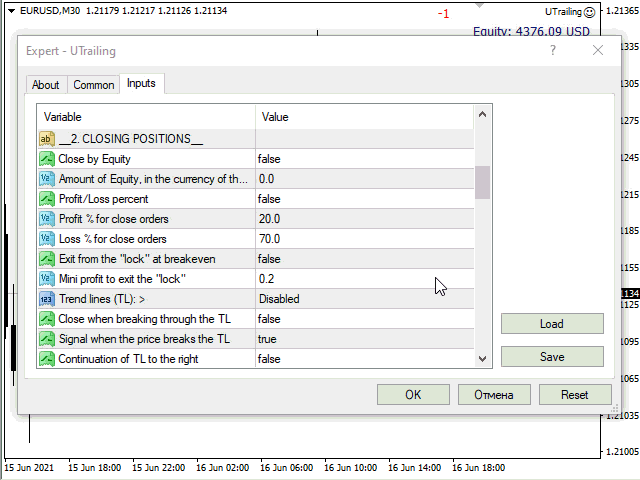
Task: Edit the Profit % value 20.0 field
Action: (363, 219)
